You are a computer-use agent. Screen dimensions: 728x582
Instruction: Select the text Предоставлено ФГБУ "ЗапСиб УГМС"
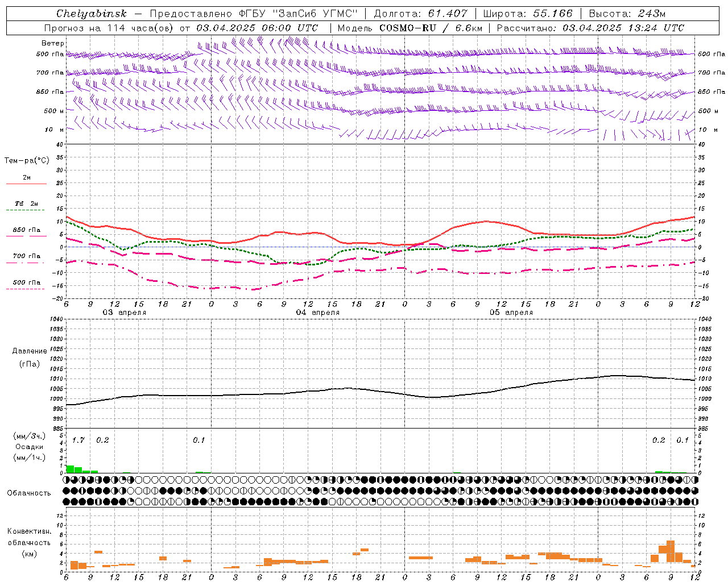[253, 14]
